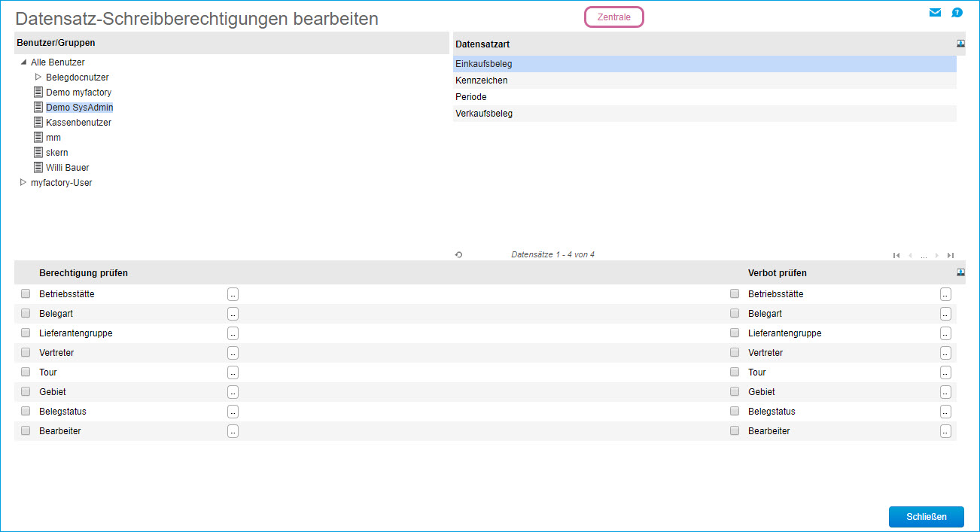The height and width of the screenshot is (532, 980).
Task: Enable Tour under Verbot prüfen
Action: coord(735,372)
